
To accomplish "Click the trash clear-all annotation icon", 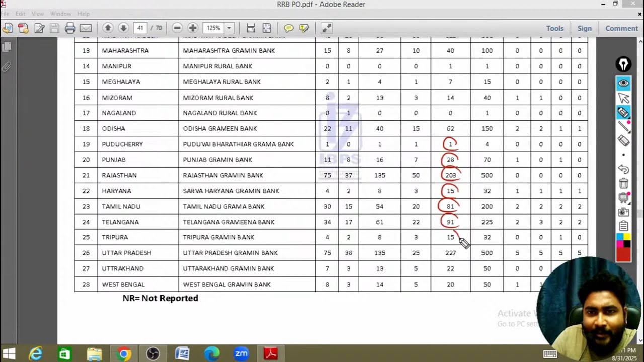I will click(x=623, y=184).
